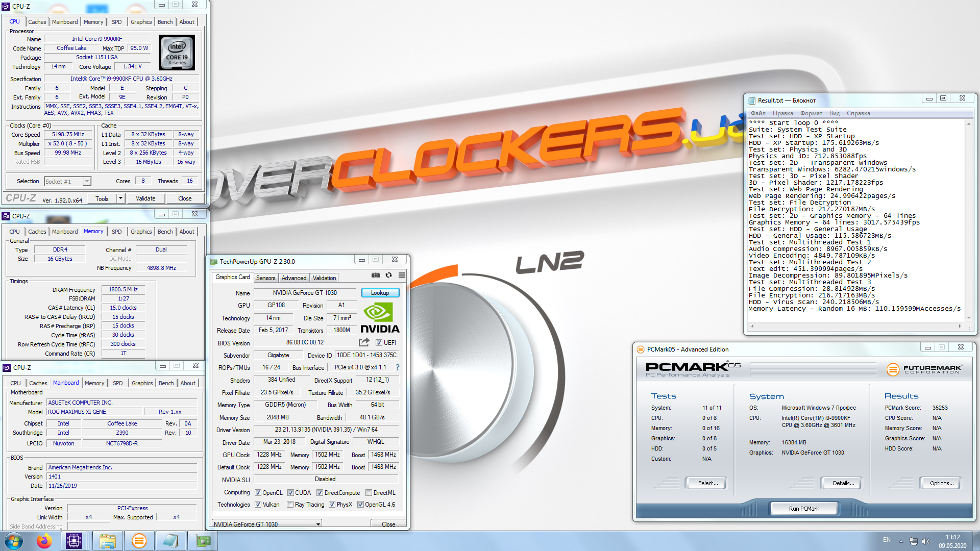Launch Firefox from the taskbar
Image resolution: width=980 pixels, height=551 pixels.
tap(44, 541)
